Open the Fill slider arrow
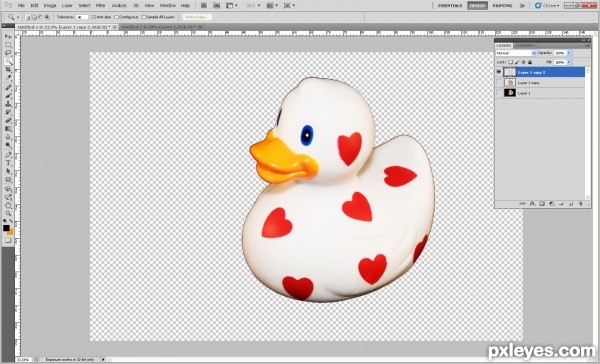The image size is (600, 364). [x=569, y=62]
